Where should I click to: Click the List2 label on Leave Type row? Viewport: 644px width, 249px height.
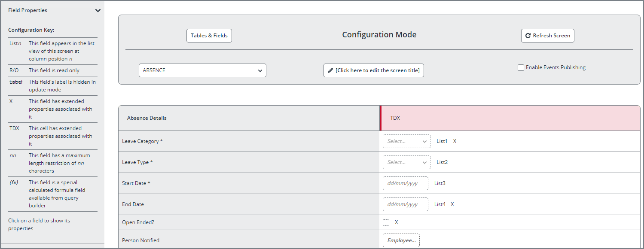pyautogui.click(x=442, y=162)
